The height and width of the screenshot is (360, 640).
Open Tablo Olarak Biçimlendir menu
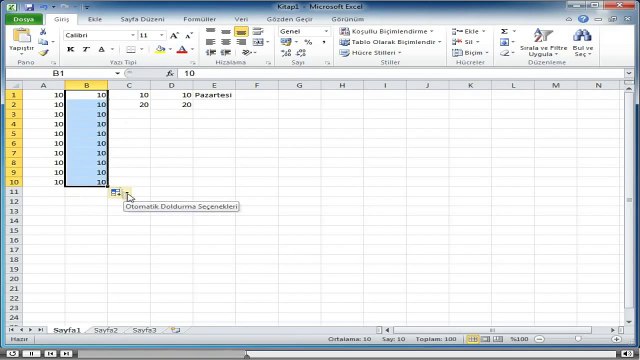391,42
